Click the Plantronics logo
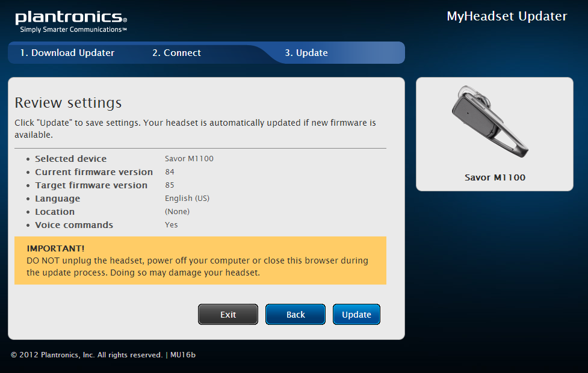 pos(71,17)
